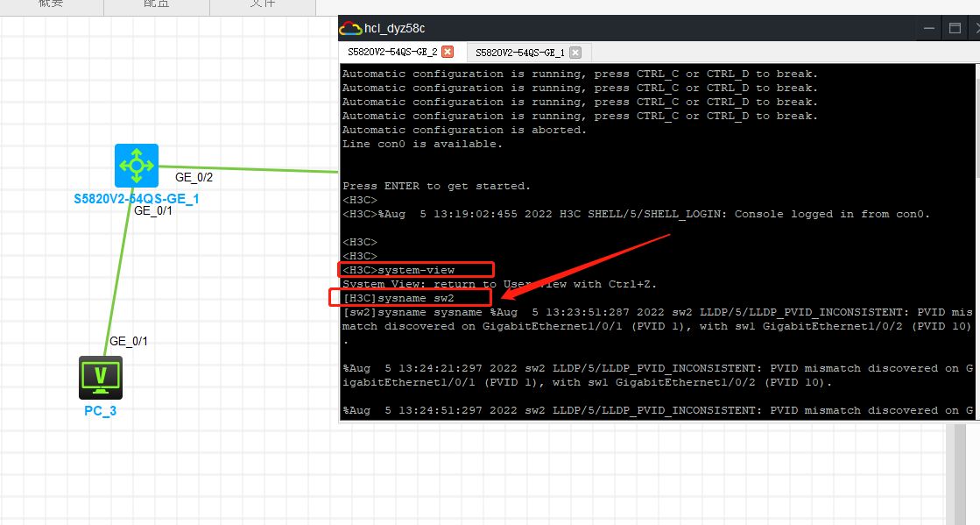The width and height of the screenshot is (980, 525).
Task: Minimize the hcl_dyz58c terminal window
Action: [929, 28]
